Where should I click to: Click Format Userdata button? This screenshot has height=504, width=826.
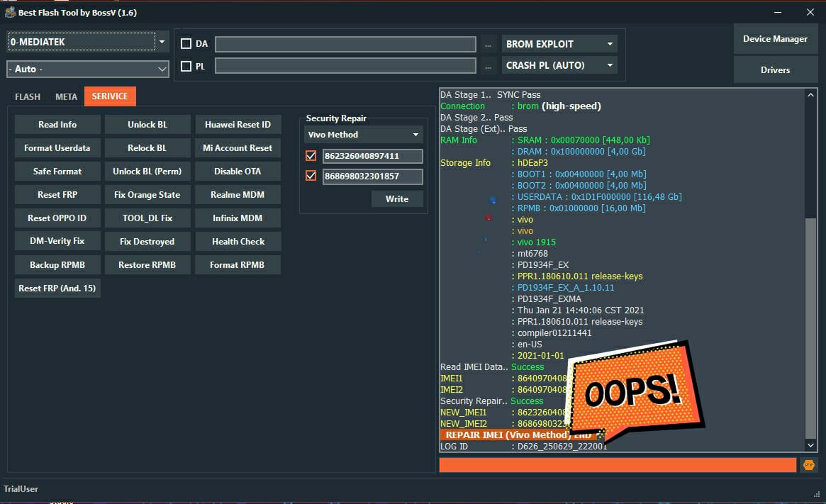tap(57, 148)
